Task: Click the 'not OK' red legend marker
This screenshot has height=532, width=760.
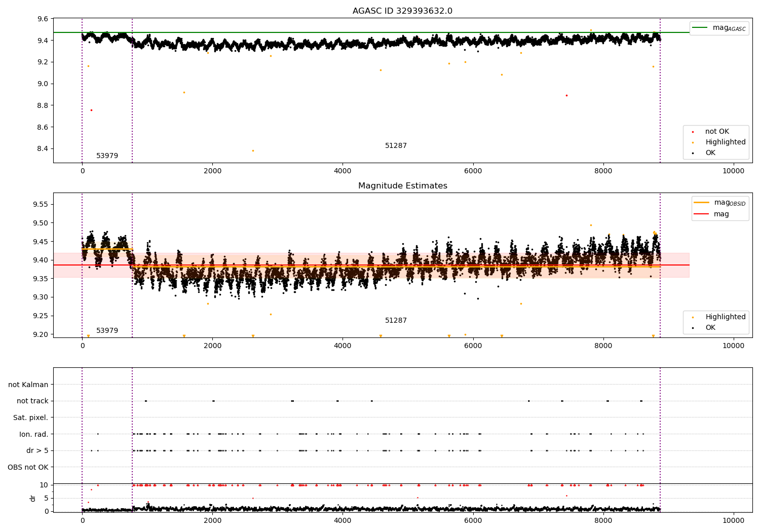Action: point(693,132)
